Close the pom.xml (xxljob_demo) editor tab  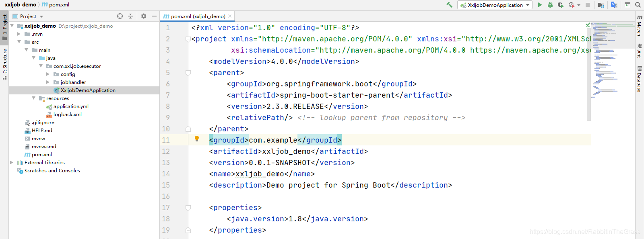(x=230, y=16)
